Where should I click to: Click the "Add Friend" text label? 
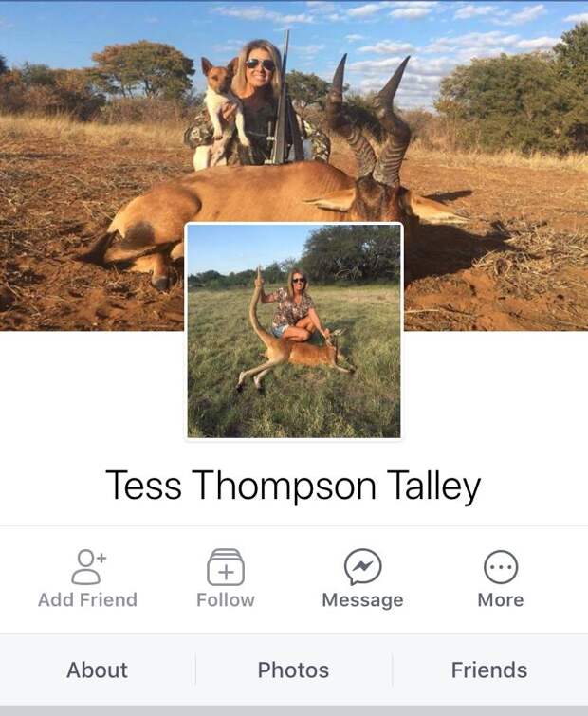tap(87, 599)
